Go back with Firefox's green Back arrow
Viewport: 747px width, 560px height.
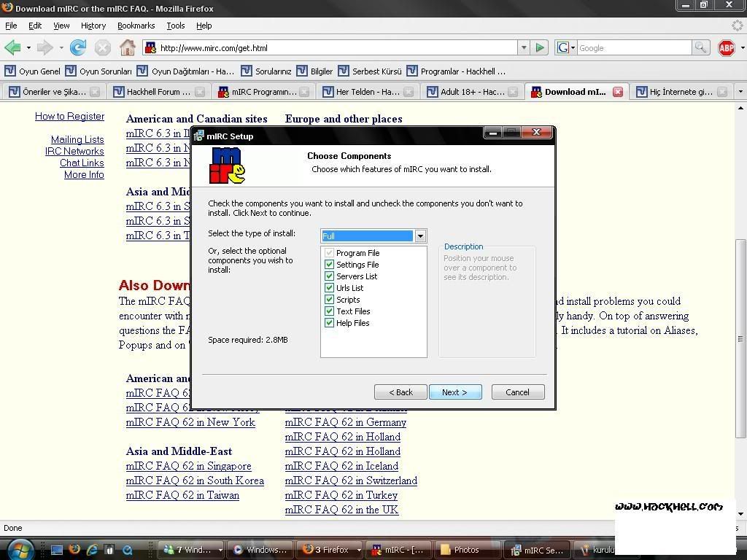pyautogui.click(x=12, y=47)
